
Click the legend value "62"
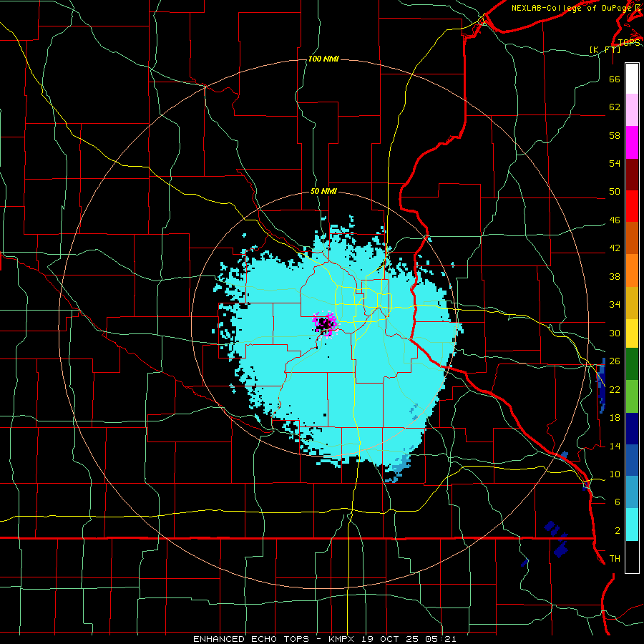(615, 107)
